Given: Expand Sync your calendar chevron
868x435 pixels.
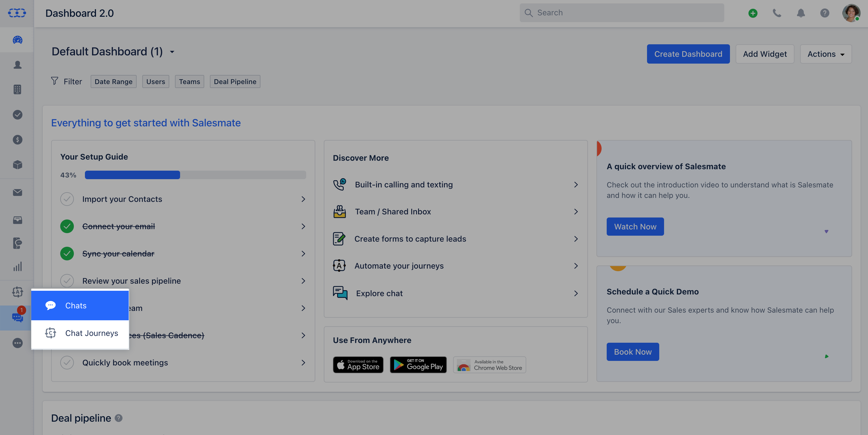Looking at the screenshot, I should coord(303,254).
